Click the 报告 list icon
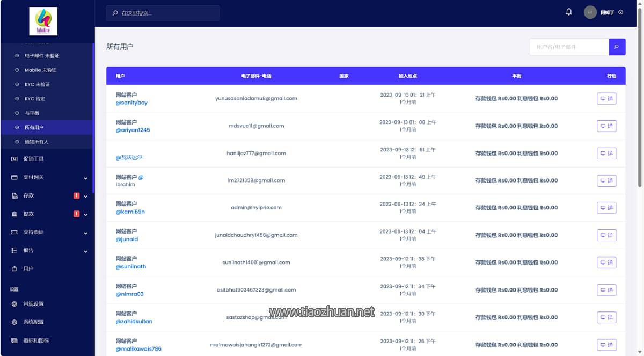 click(x=14, y=250)
